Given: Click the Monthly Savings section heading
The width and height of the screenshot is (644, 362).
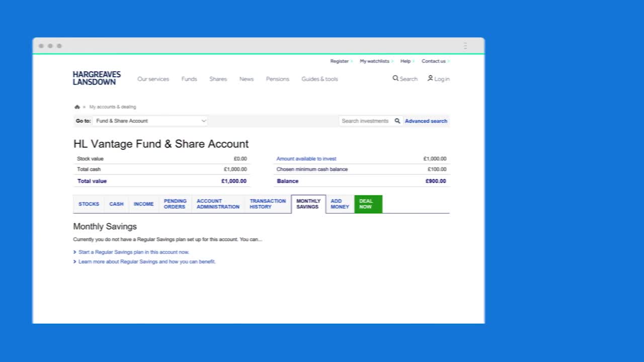Looking at the screenshot, I should point(105,227).
